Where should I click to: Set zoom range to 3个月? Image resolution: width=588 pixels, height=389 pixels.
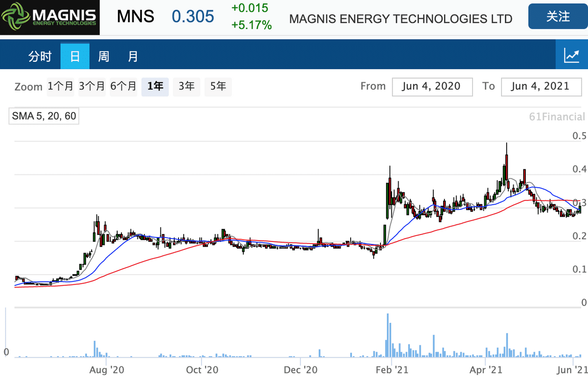tap(92, 87)
